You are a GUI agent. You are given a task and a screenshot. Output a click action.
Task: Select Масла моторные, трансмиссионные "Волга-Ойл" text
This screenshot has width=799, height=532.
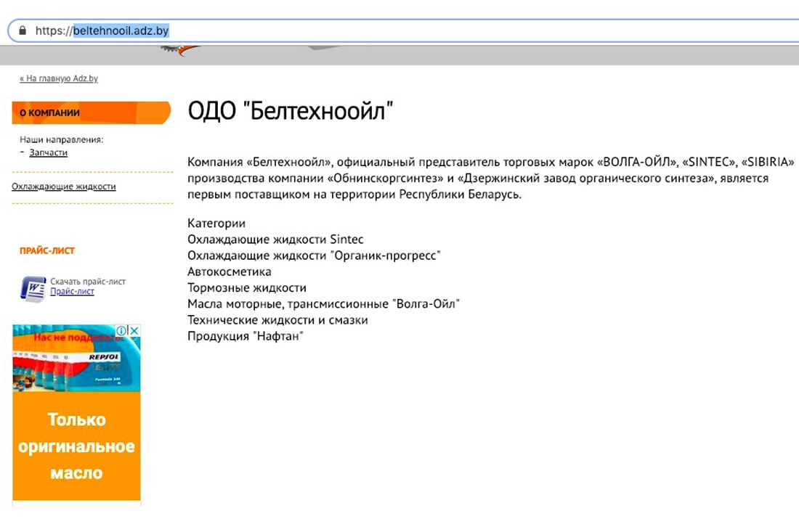click(x=323, y=304)
